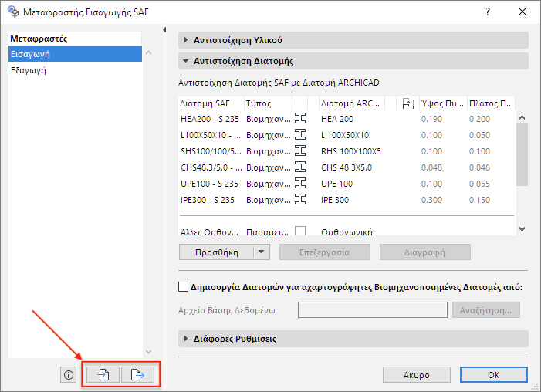
Task: Click the anchor icon column header
Action: [407, 103]
